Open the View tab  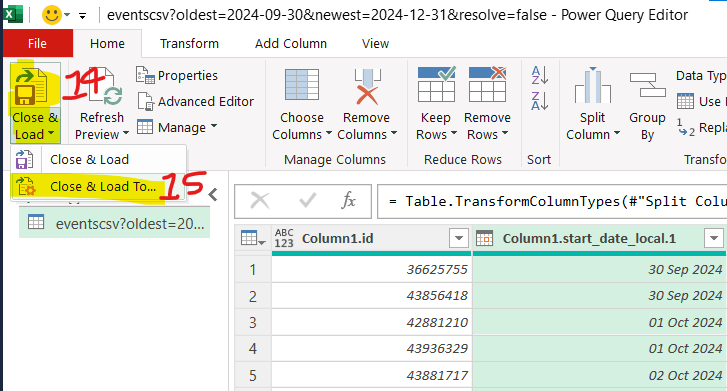pyautogui.click(x=375, y=44)
